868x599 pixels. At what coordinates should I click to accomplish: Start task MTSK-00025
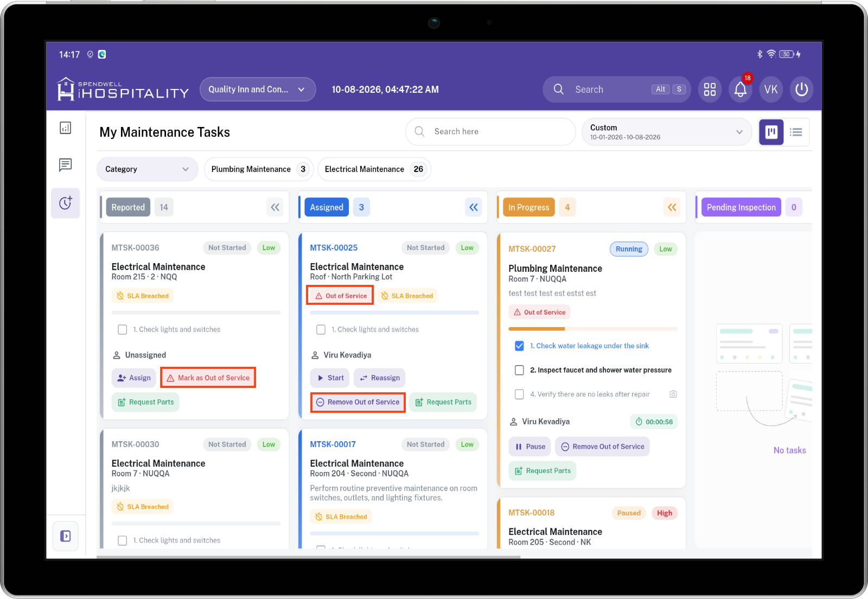pyautogui.click(x=330, y=378)
